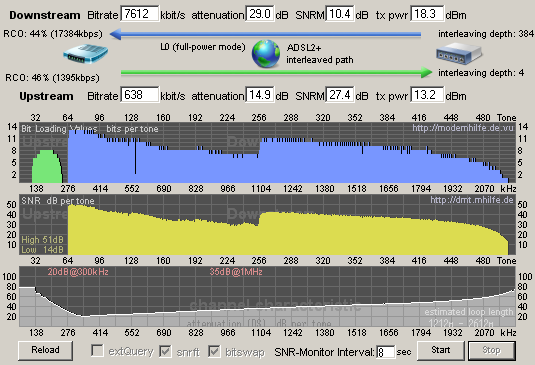The image size is (535, 365).
Task: Click the downstream tx pwr field 18.3
Action: (427, 14)
